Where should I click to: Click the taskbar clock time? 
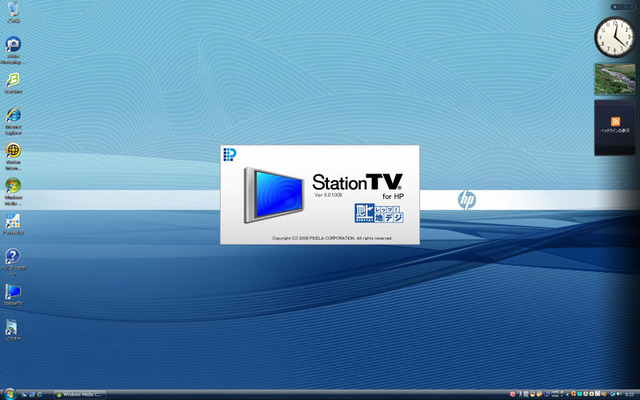[629, 395]
